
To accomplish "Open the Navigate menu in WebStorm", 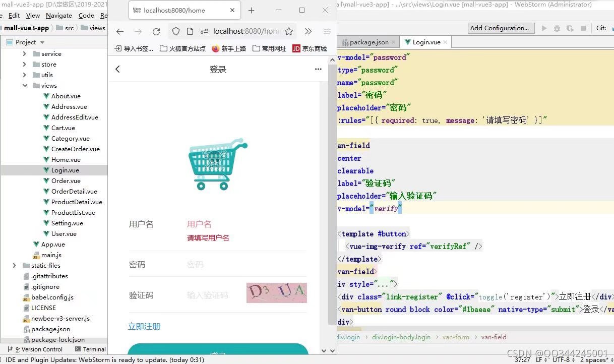I will (59, 16).
